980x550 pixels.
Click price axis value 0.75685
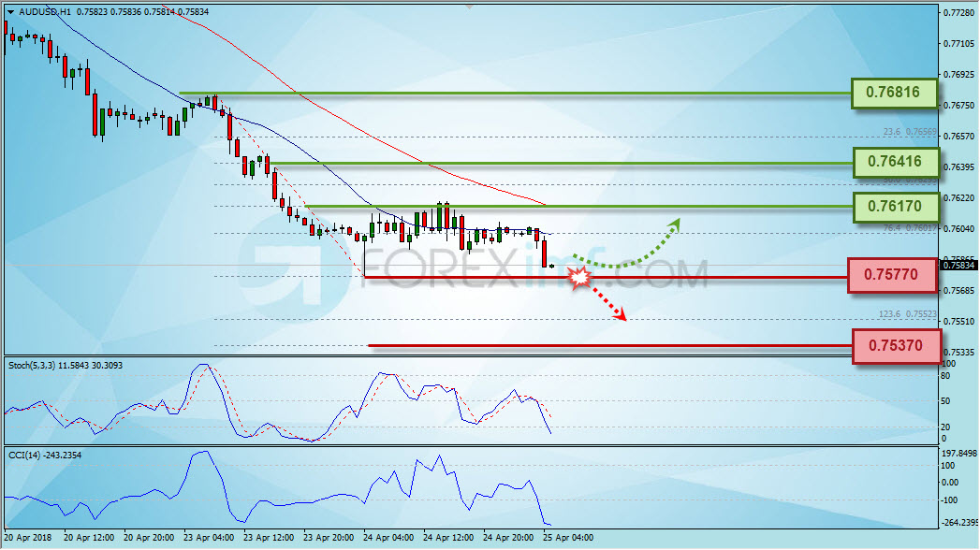click(x=958, y=291)
